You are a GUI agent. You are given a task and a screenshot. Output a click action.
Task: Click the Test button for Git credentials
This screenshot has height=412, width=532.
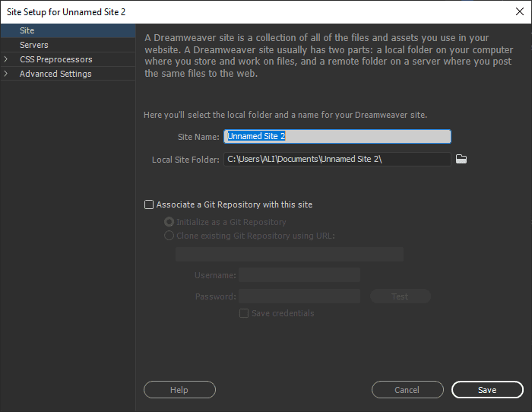pos(401,296)
